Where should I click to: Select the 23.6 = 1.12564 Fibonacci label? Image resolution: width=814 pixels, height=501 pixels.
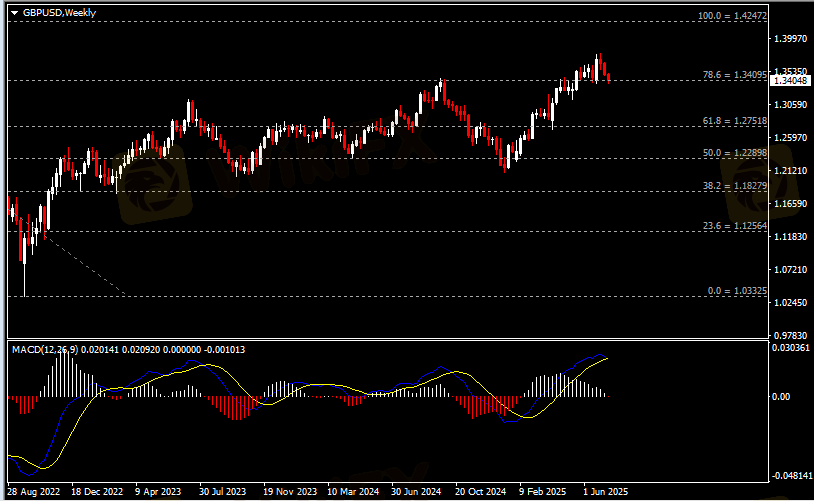click(735, 225)
